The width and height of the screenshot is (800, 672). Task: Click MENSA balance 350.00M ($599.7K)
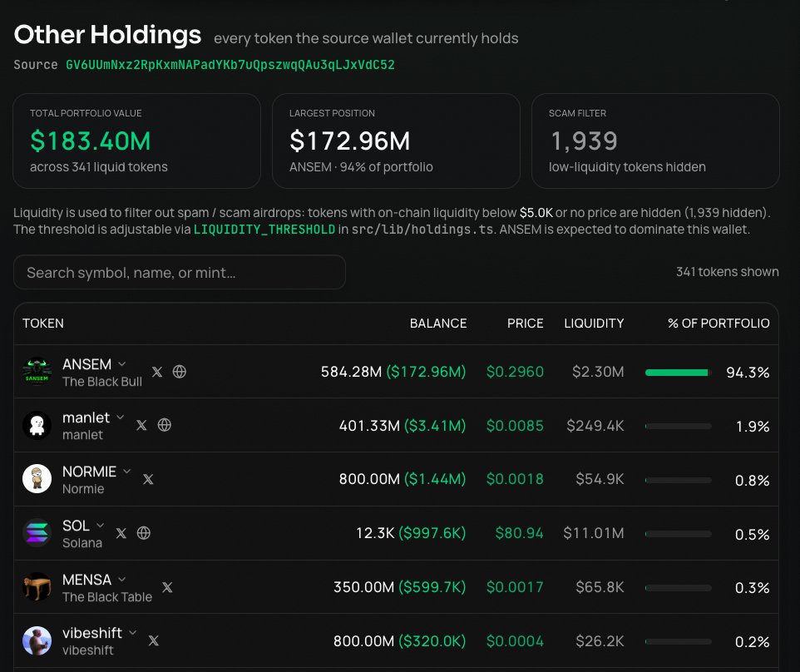coord(399,587)
